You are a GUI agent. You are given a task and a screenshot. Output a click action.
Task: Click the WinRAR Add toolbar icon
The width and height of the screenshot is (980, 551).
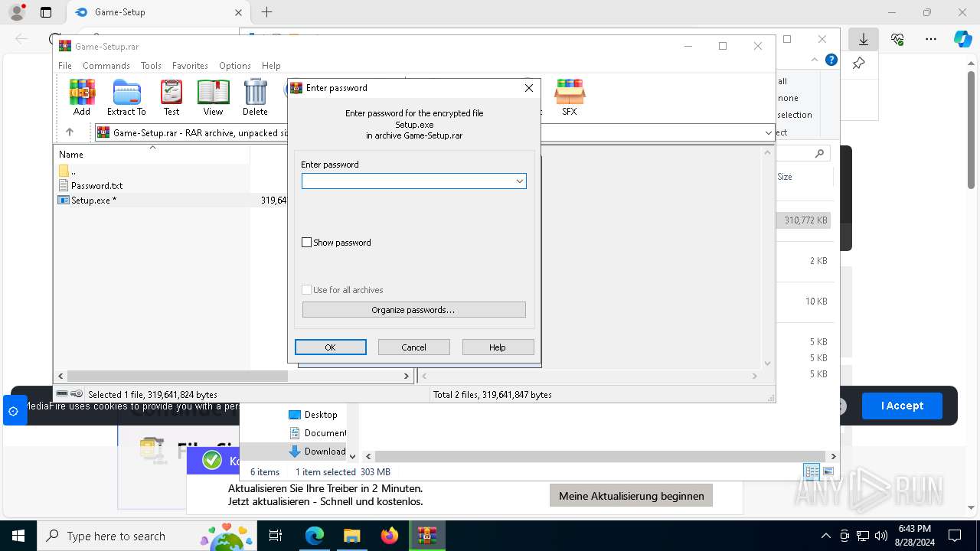pyautogui.click(x=82, y=97)
